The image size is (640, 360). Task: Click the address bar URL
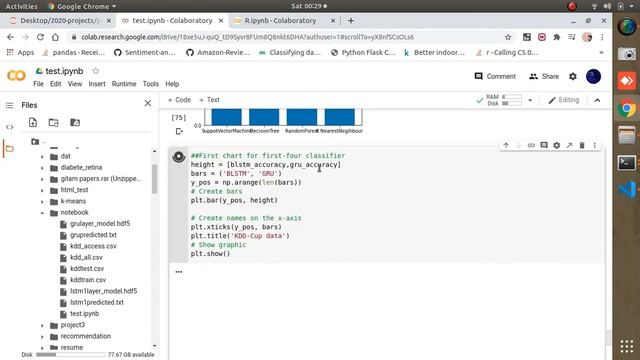[247, 37]
